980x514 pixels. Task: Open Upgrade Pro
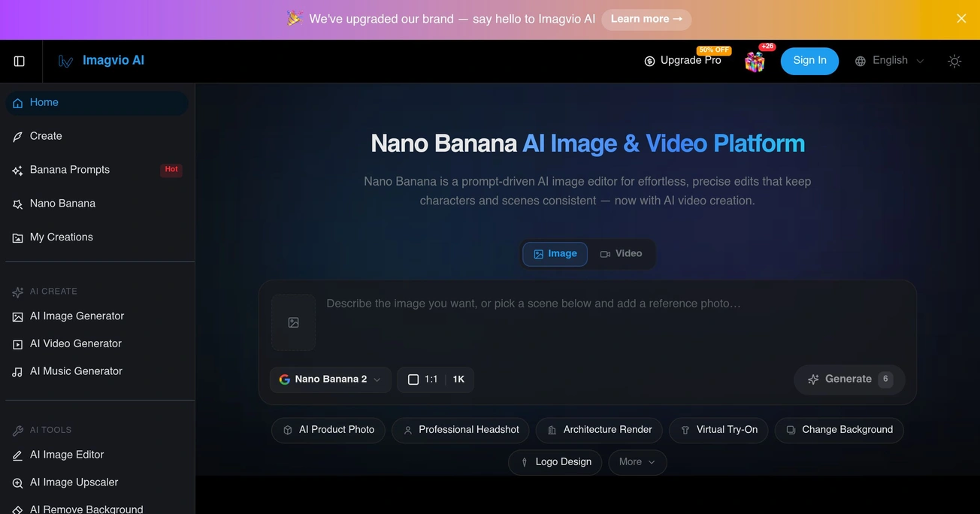coord(682,61)
